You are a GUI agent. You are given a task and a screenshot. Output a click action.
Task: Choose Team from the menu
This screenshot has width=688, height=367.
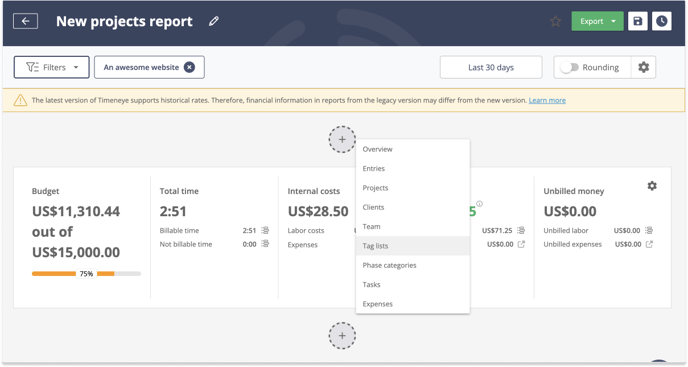412,227
